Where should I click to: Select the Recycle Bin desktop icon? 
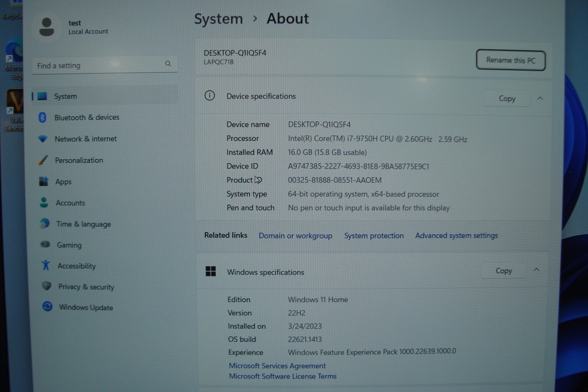(x=12, y=10)
